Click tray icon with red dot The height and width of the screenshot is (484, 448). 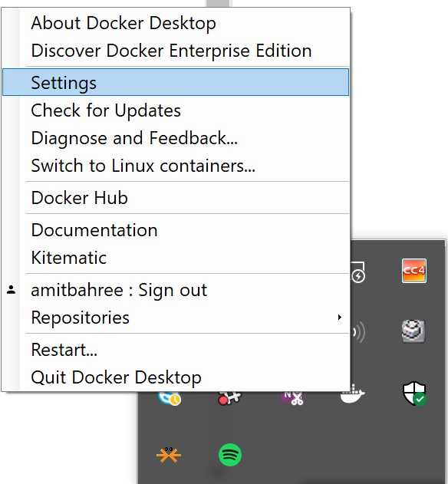[229, 398]
